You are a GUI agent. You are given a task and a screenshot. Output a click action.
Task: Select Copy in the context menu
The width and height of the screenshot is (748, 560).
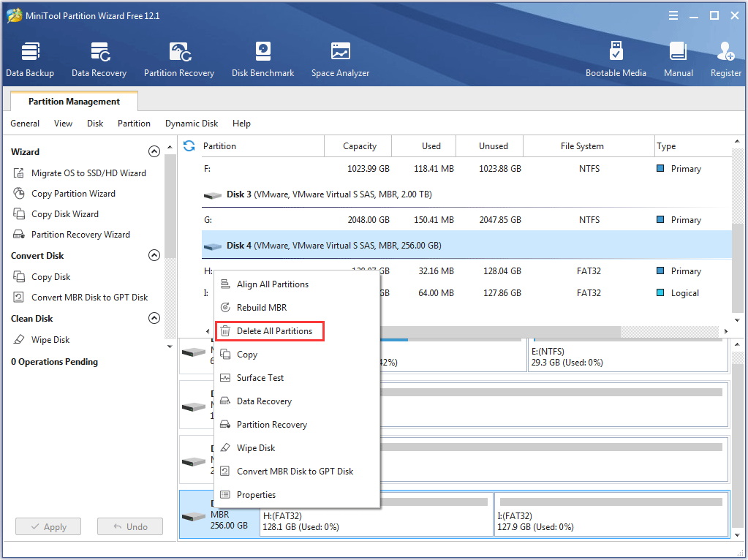pyautogui.click(x=297, y=355)
